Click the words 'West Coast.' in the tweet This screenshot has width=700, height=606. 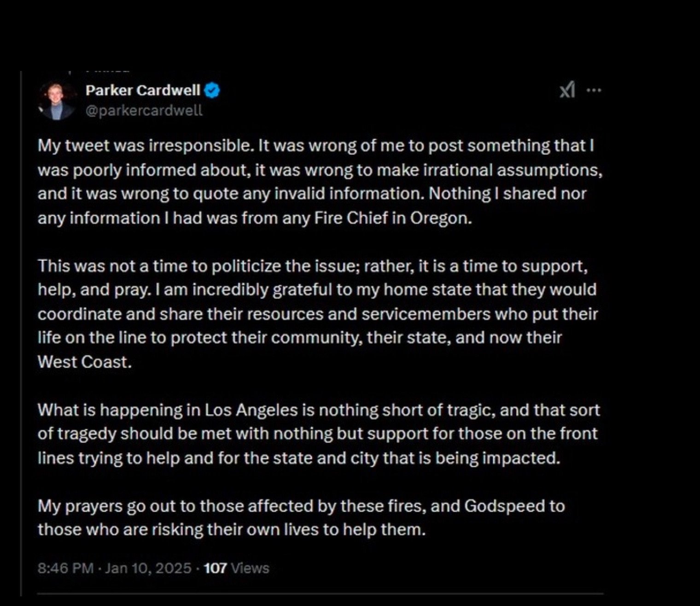[85, 362]
